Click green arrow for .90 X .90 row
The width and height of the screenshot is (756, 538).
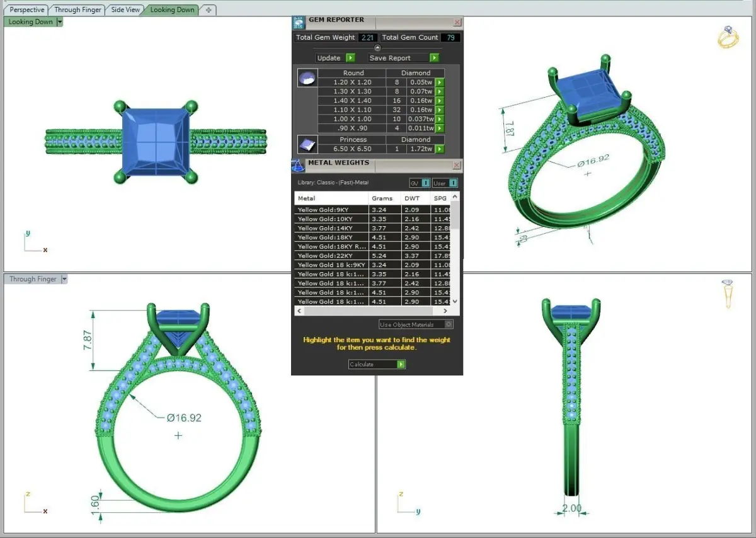point(440,129)
